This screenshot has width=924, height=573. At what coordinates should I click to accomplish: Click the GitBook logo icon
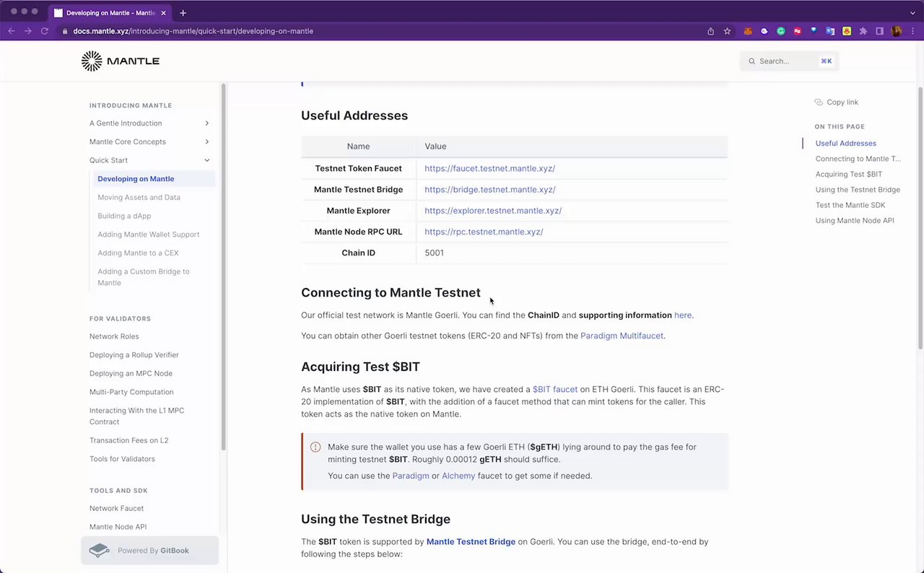99,550
